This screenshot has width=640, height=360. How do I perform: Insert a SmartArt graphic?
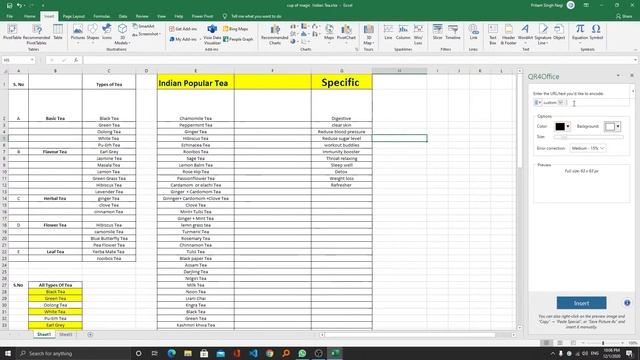pyautogui.click(x=144, y=26)
